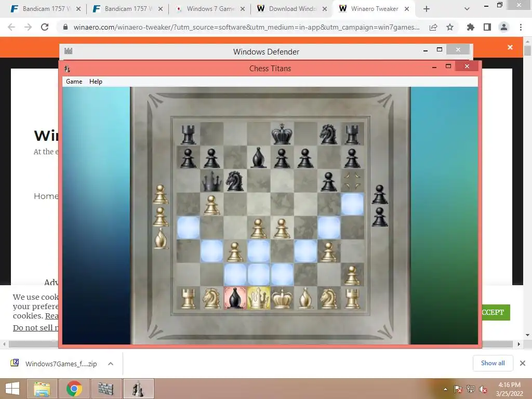The image size is (532, 399).
Task: Open the Help menu in Chess Titans
Action: pyautogui.click(x=96, y=82)
